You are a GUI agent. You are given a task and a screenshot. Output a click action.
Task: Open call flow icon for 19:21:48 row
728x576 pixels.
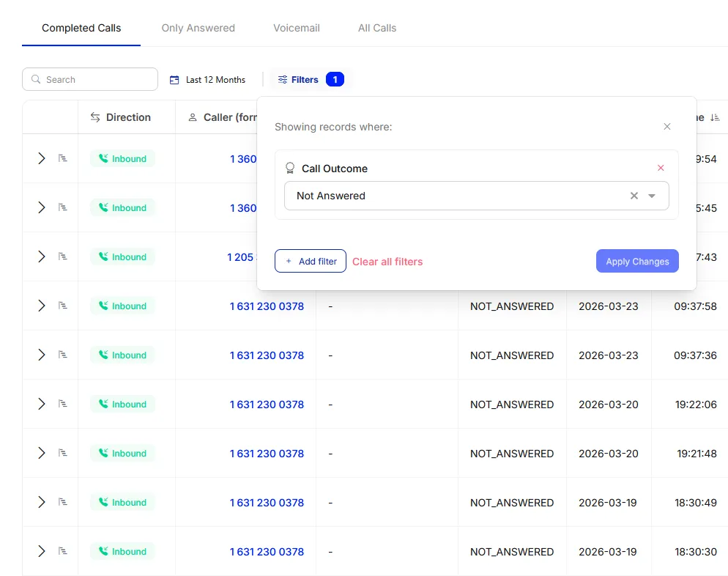(63, 453)
